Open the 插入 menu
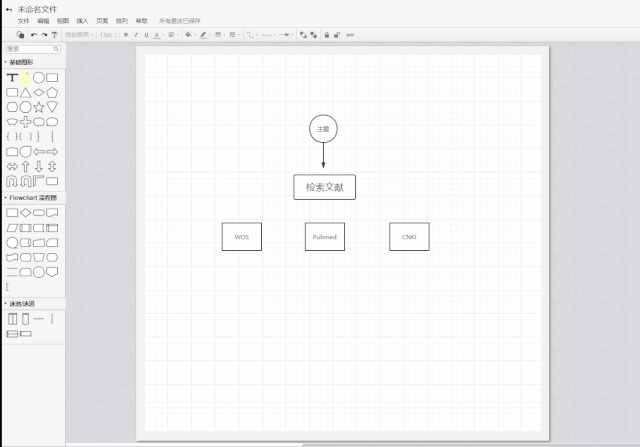The image size is (640, 447). [82, 20]
